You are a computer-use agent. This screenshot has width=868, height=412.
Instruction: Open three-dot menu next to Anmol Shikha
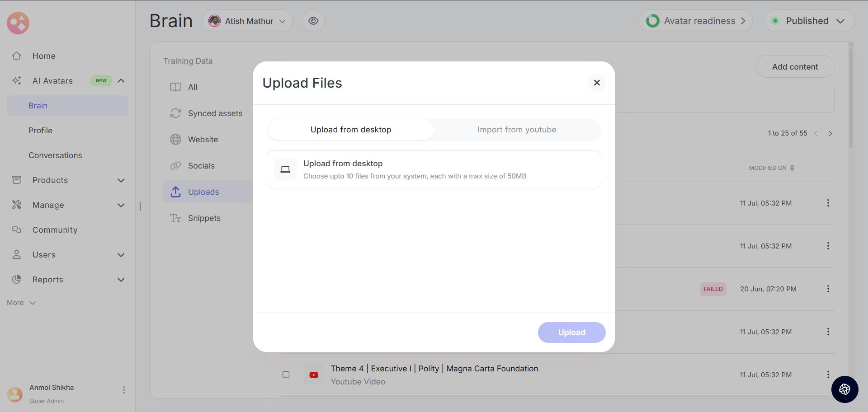click(123, 390)
